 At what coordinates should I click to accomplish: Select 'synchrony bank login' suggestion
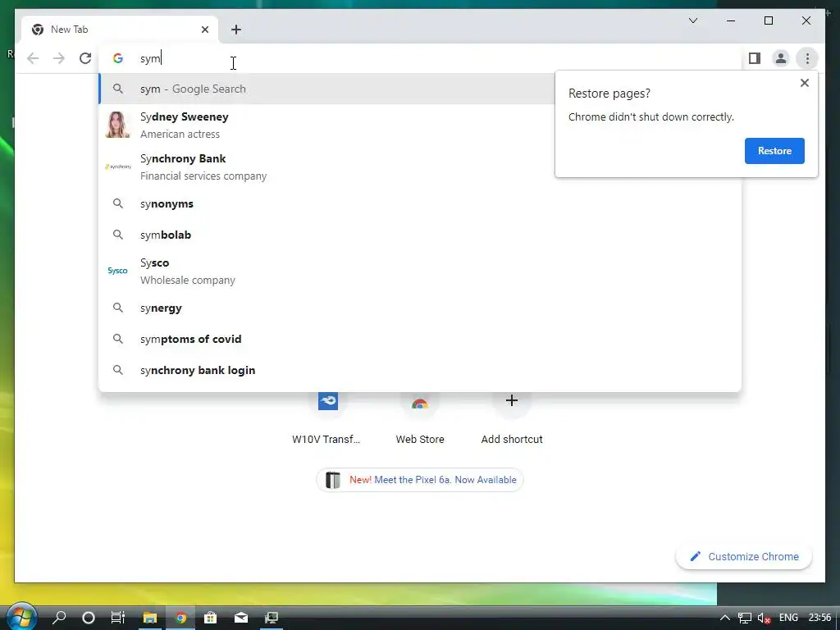[x=420, y=370]
